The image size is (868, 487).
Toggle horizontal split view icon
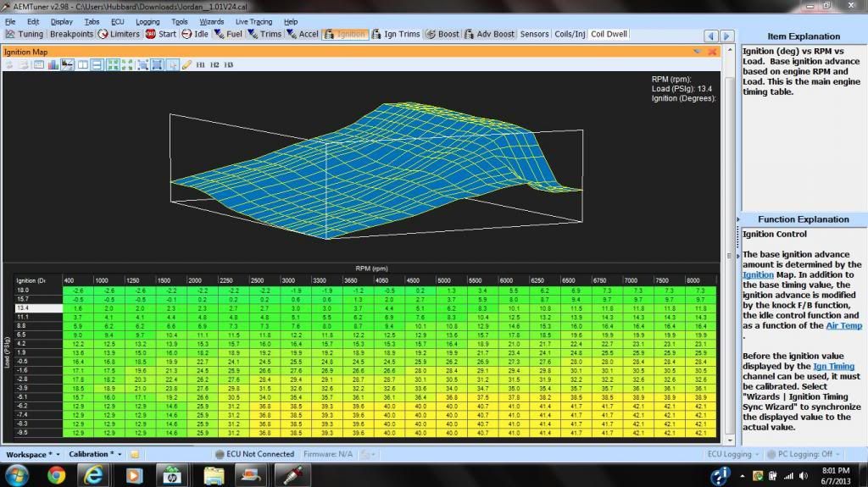click(97, 64)
